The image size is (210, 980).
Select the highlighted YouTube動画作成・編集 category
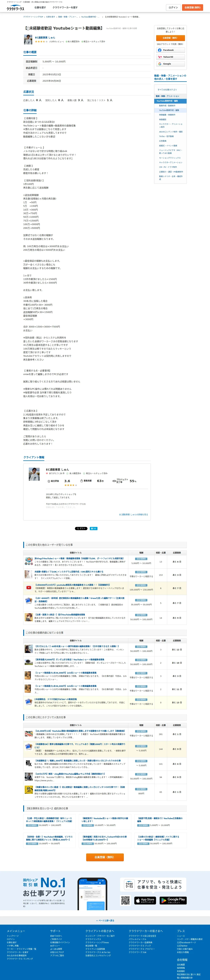click(170, 101)
